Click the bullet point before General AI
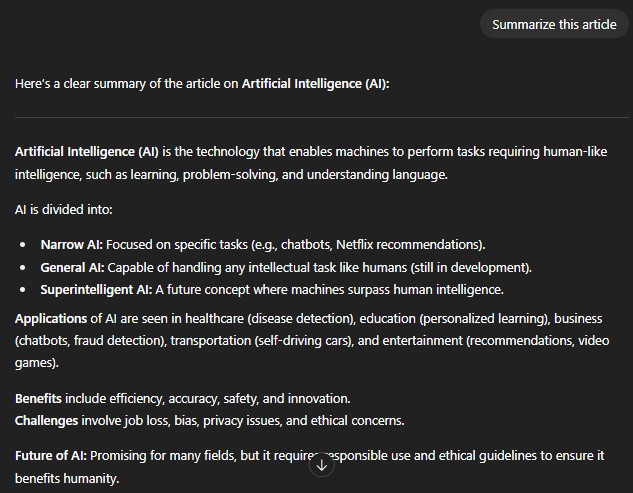The width and height of the screenshot is (633, 493). point(23,267)
